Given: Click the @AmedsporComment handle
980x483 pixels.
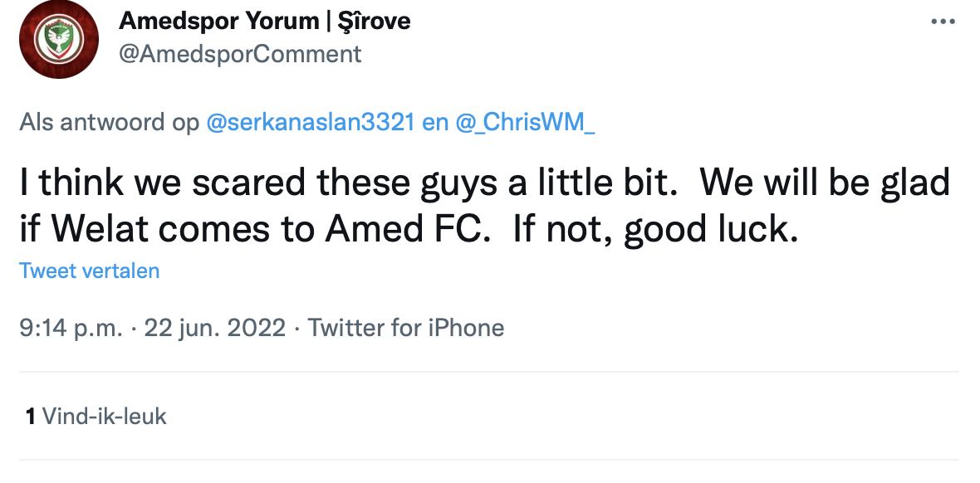Looking at the screenshot, I should tap(241, 54).
